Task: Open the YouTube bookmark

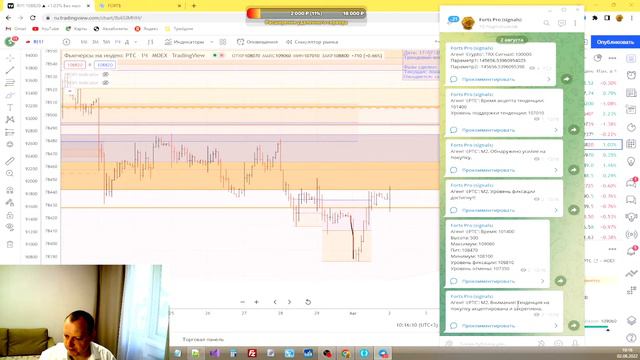Action: pos(46,29)
